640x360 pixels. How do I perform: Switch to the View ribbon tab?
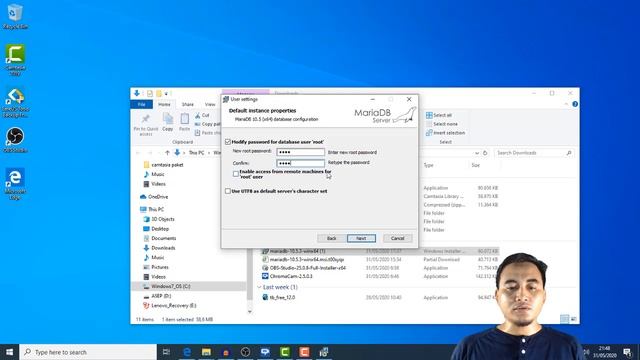(x=210, y=104)
